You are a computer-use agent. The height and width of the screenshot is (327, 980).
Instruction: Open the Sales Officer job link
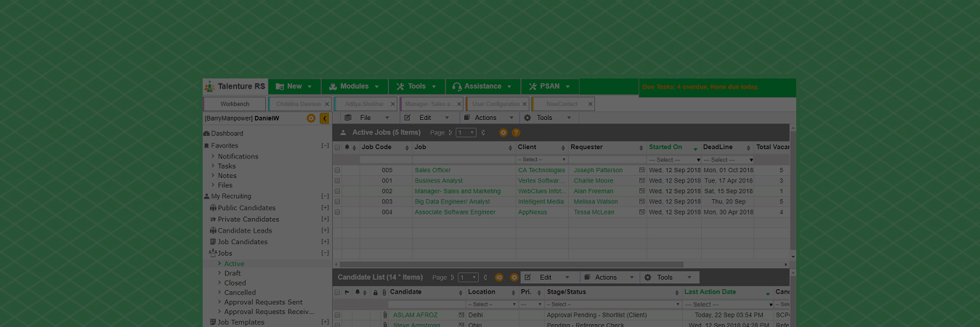tap(432, 171)
